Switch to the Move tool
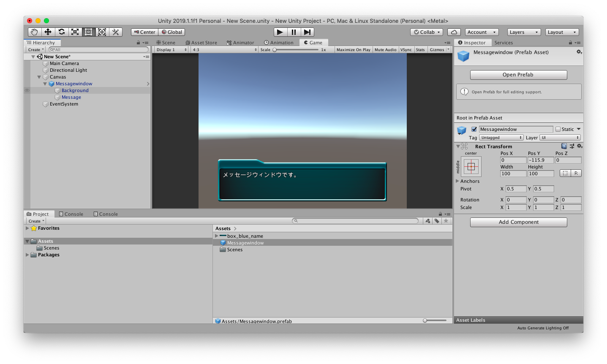This screenshot has width=607, height=364. point(48,32)
